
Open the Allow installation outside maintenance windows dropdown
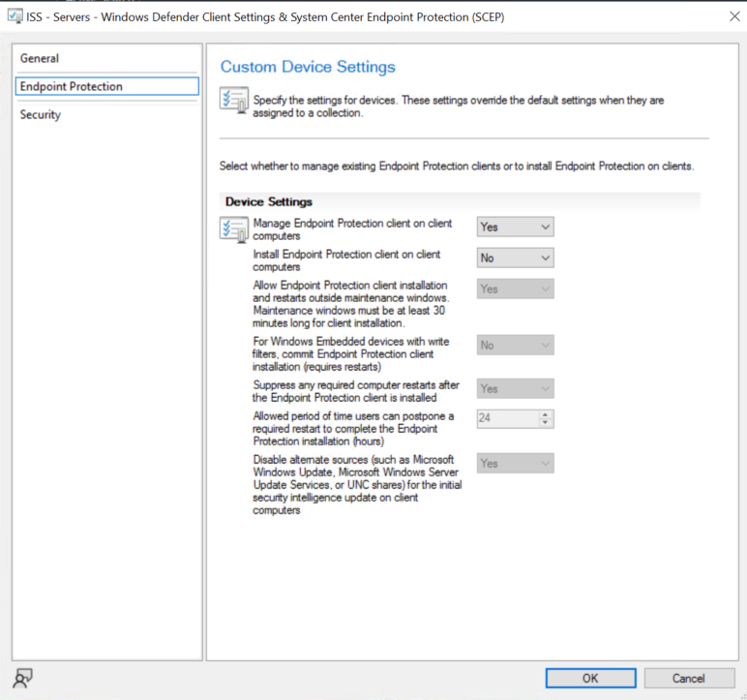515,289
